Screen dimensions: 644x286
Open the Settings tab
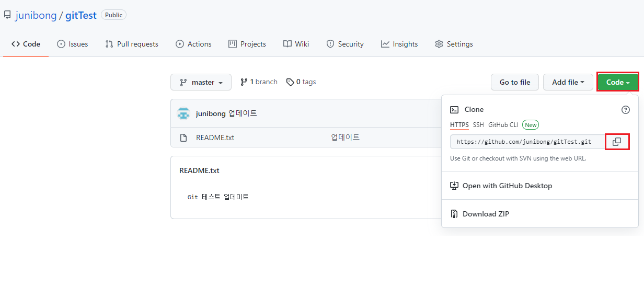pyautogui.click(x=454, y=44)
